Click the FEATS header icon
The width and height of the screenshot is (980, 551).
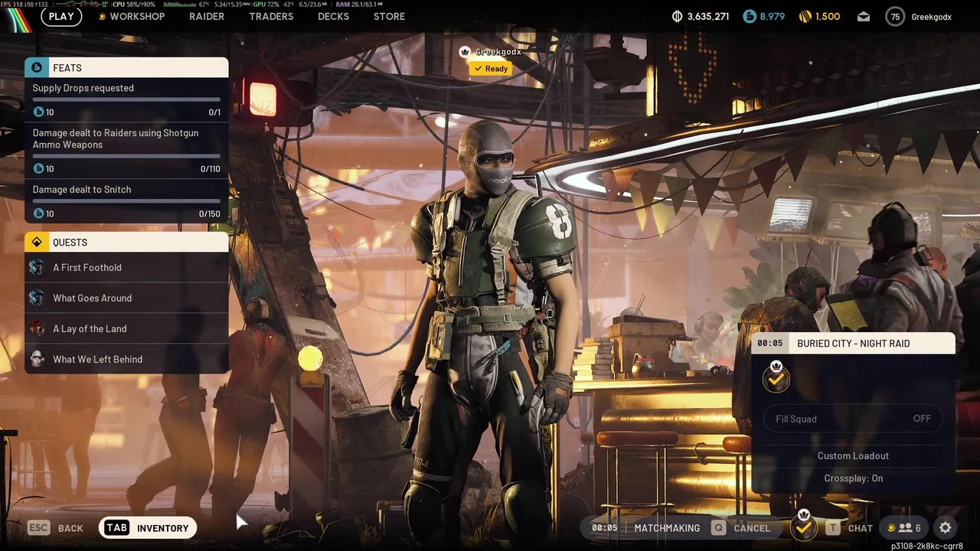click(37, 67)
